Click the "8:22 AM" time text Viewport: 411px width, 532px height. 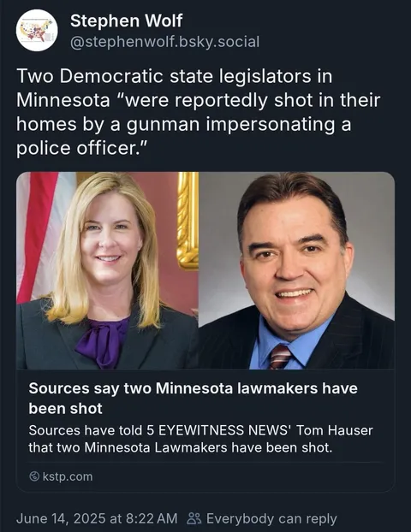[x=152, y=518]
